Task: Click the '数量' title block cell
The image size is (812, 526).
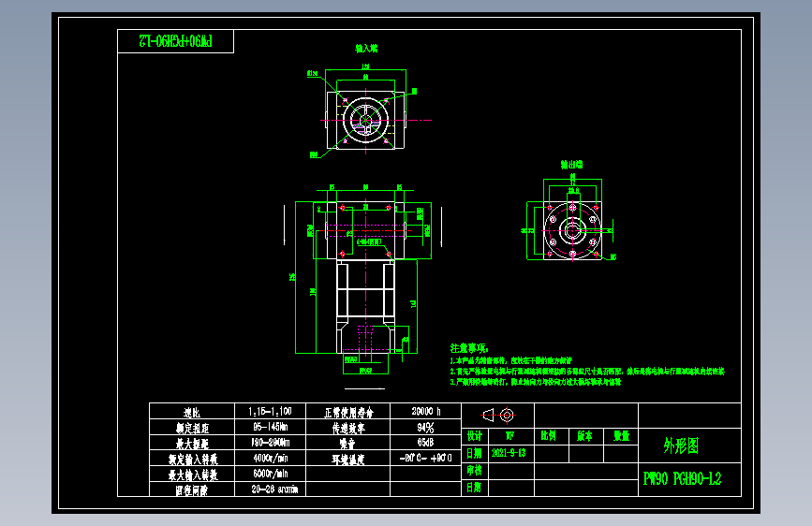Action: click(x=622, y=436)
